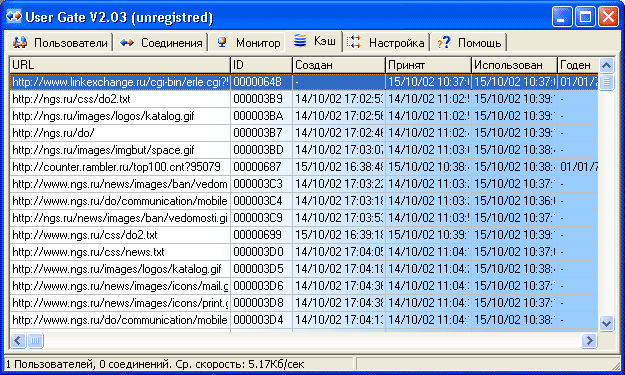
Task: Click ID cell 00000687
Action: (x=261, y=167)
